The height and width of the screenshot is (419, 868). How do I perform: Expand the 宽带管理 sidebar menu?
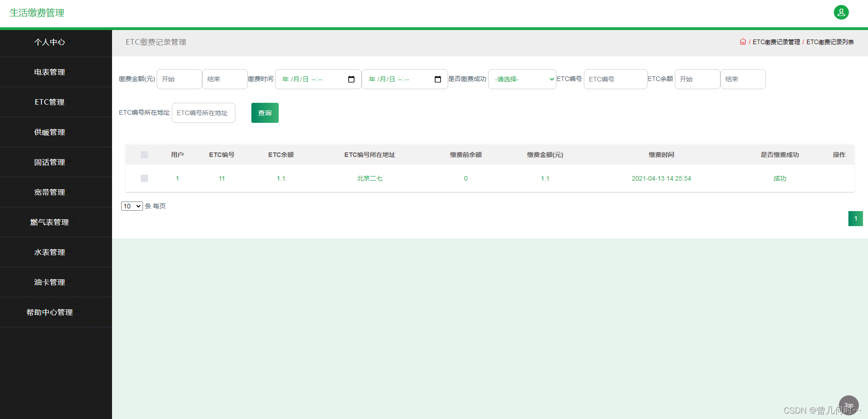coord(50,192)
